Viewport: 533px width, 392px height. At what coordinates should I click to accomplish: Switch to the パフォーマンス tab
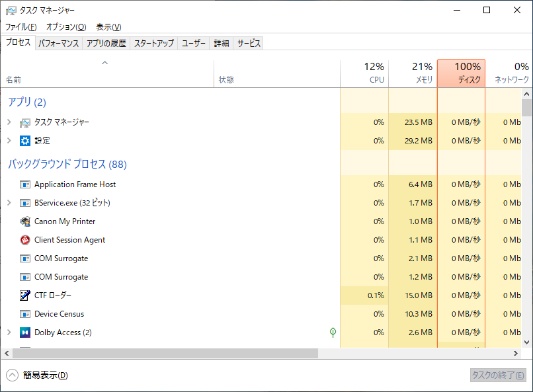(58, 44)
